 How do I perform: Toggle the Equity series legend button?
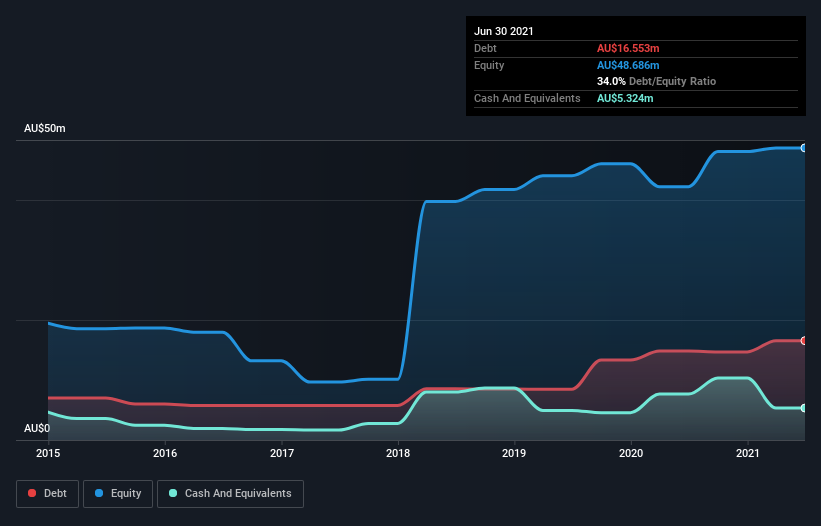tap(118, 494)
